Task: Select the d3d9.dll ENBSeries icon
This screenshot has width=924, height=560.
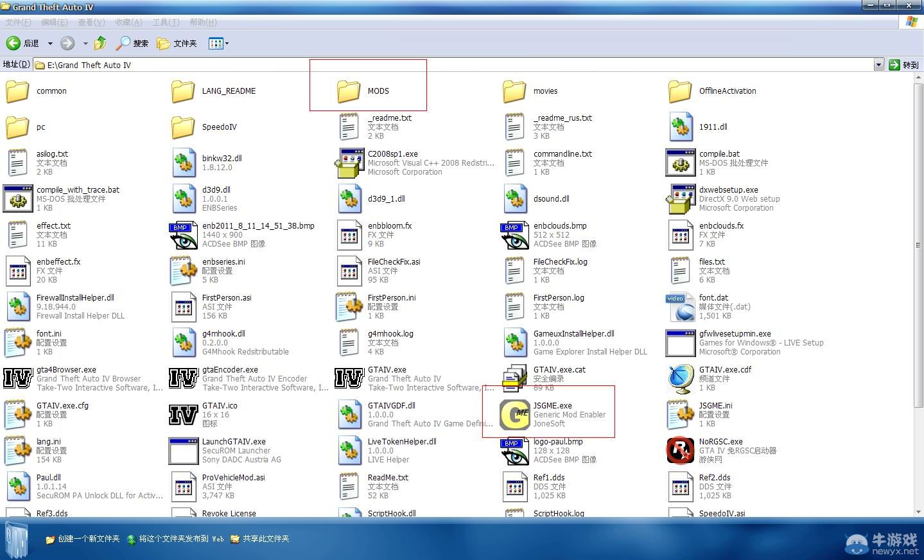Action: [x=183, y=199]
